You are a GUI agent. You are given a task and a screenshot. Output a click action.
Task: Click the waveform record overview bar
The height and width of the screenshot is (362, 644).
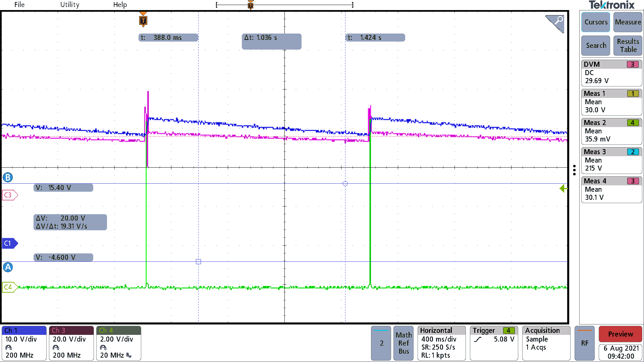[x=284, y=5]
